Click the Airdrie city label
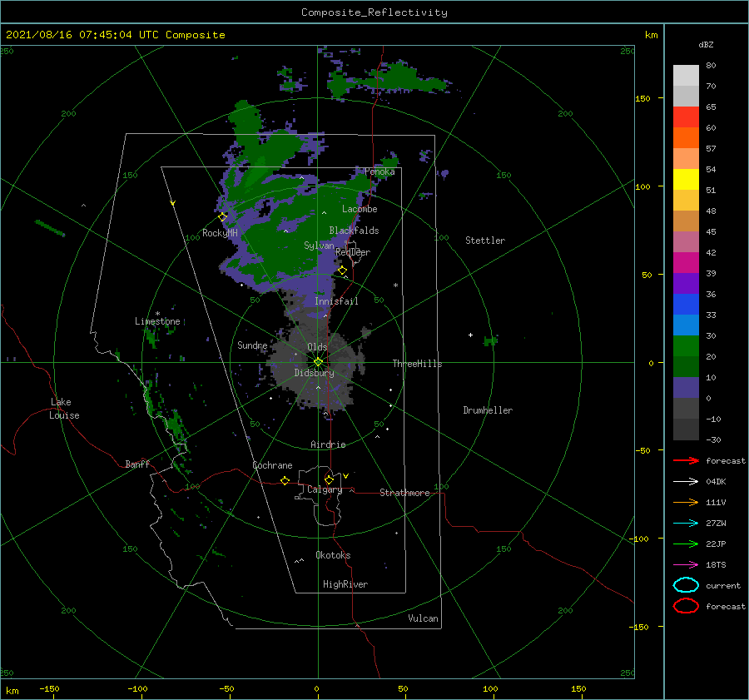Screen dimensions: 749x700 tap(328, 444)
